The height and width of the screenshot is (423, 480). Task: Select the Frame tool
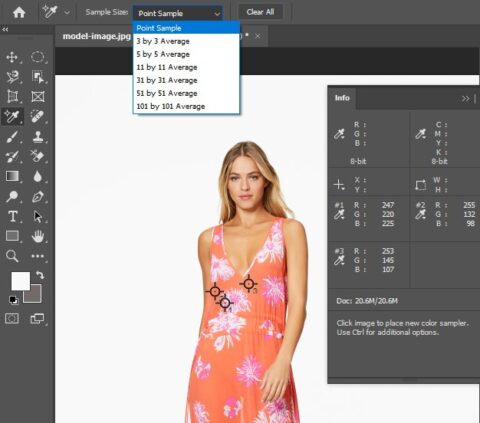(x=38, y=97)
